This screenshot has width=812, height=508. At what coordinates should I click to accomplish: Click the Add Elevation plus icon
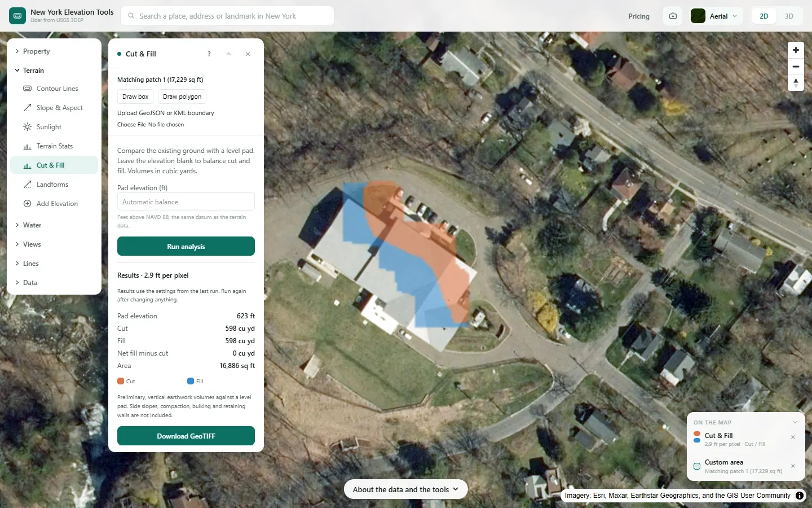tap(27, 204)
